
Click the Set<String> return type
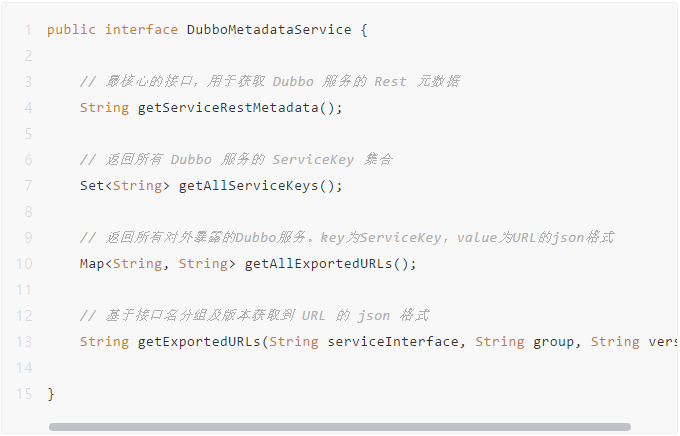click(x=125, y=186)
